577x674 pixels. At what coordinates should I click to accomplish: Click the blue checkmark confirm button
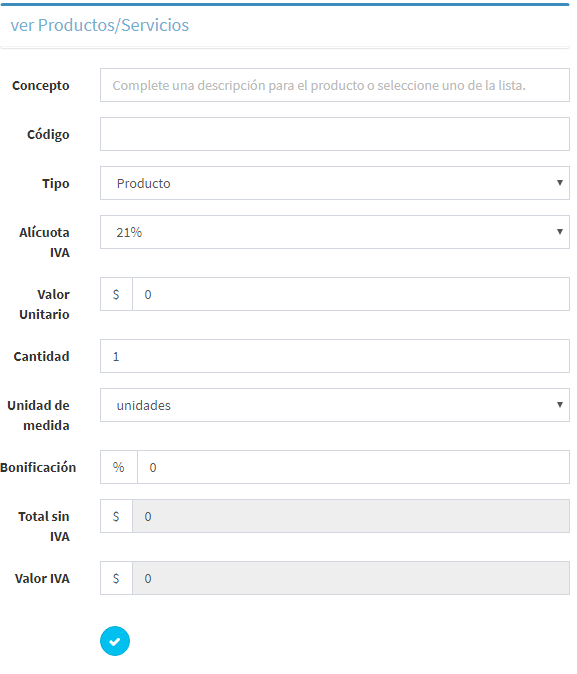pyautogui.click(x=115, y=641)
